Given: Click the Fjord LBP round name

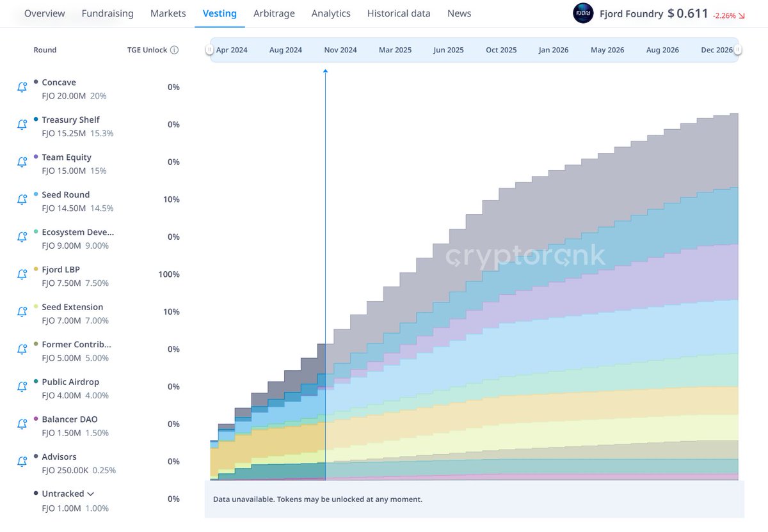Looking at the screenshot, I should (x=61, y=269).
